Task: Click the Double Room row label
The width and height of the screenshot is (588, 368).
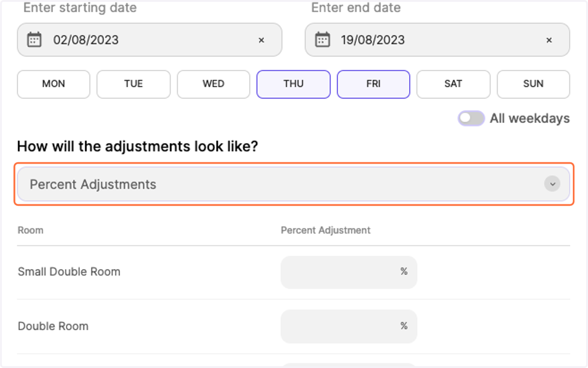Action: 53,326
